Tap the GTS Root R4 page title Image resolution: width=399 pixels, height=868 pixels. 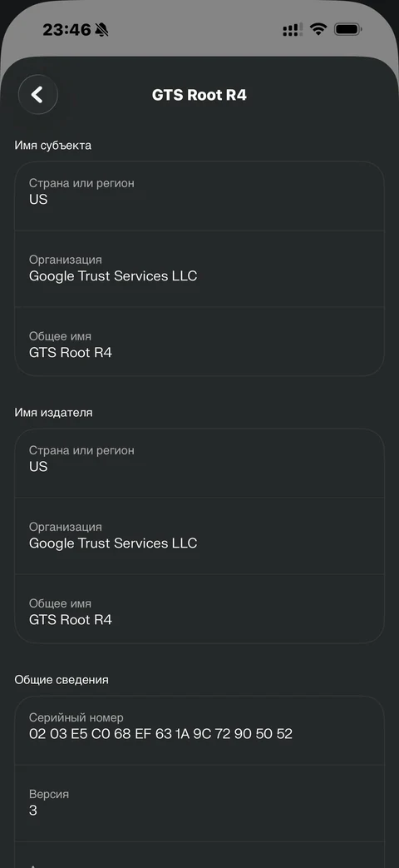(x=199, y=95)
